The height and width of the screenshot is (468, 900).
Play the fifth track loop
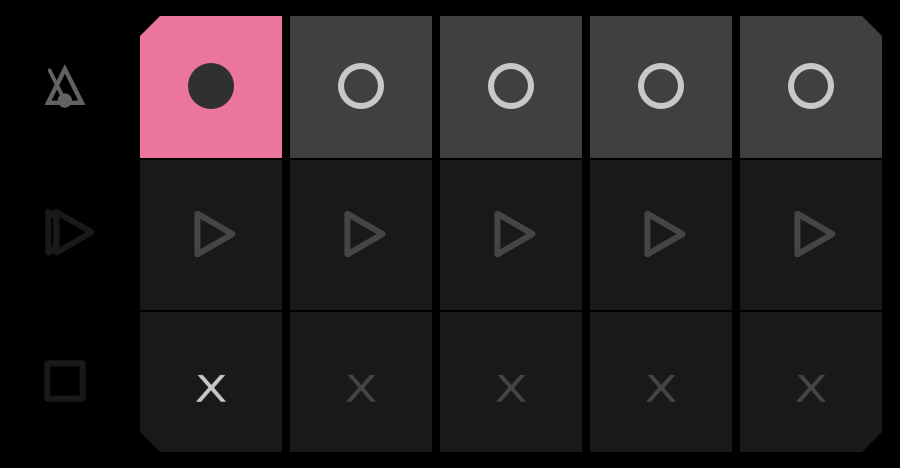point(811,235)
